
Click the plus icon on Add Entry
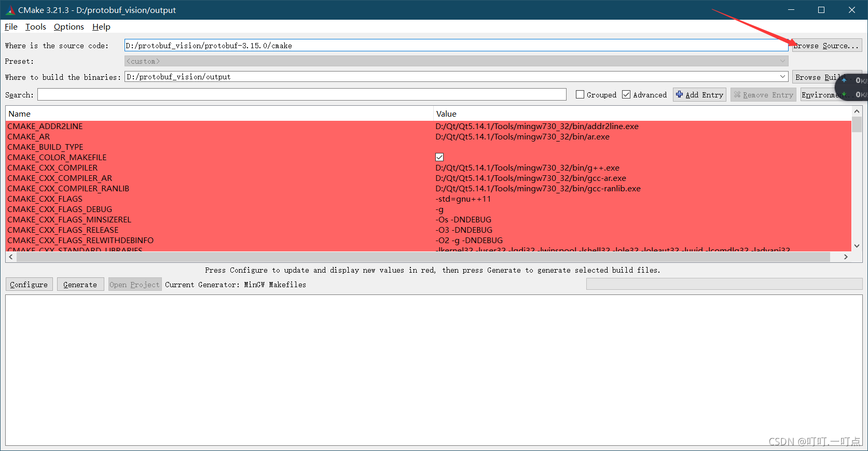click(x=680, y=94)
